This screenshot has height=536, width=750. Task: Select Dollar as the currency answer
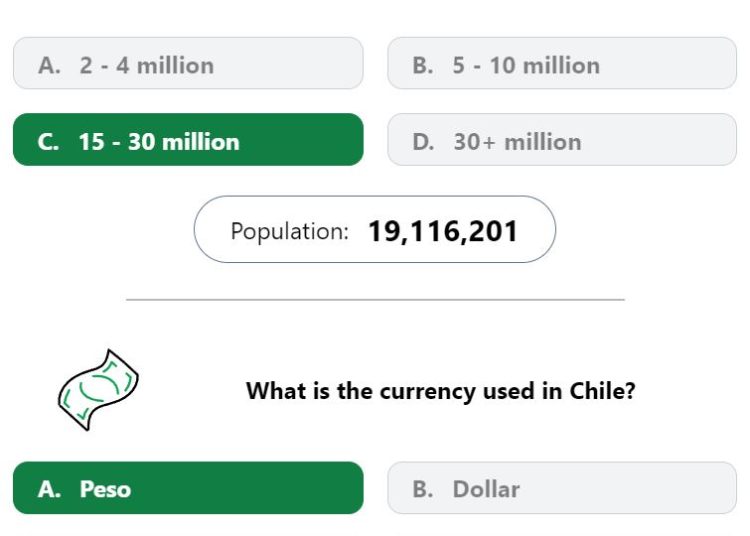coord(562,488)
